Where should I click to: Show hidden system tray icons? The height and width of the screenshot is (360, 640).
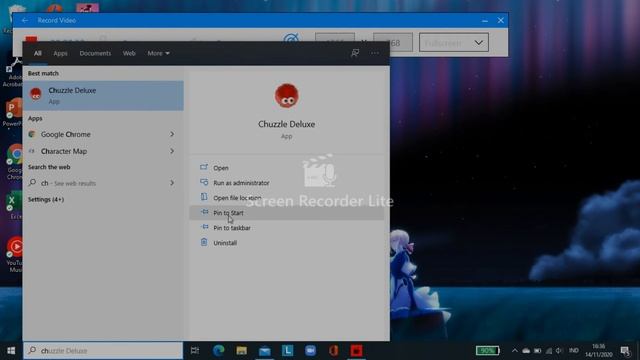[x=515, y=351]
